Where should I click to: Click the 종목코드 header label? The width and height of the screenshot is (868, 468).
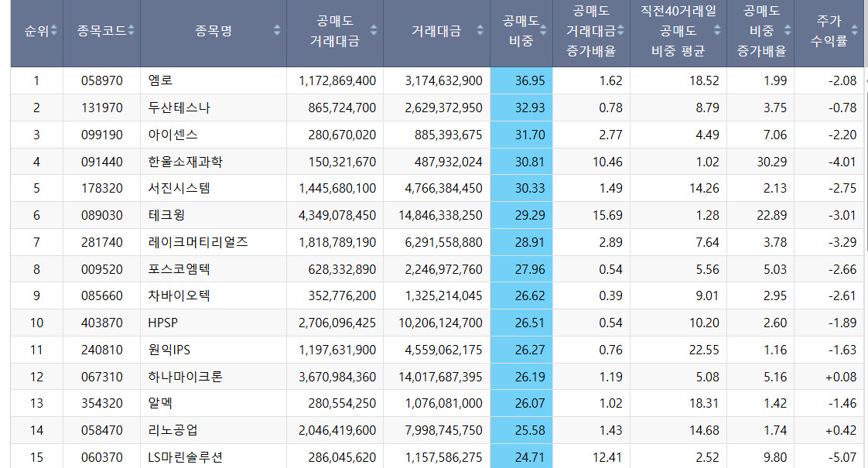click(x=102, y=31)
